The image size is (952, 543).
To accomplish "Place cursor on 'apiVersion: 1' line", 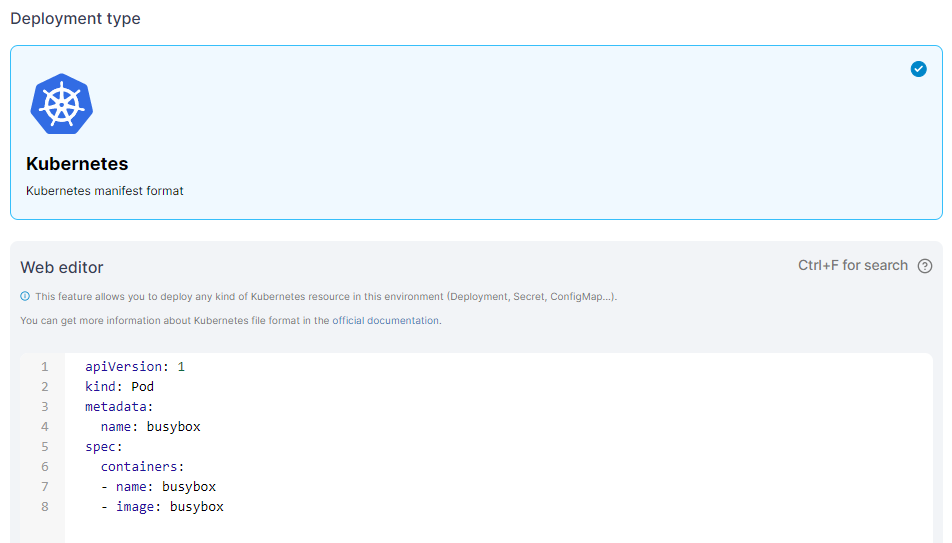I will click(135, 366).
